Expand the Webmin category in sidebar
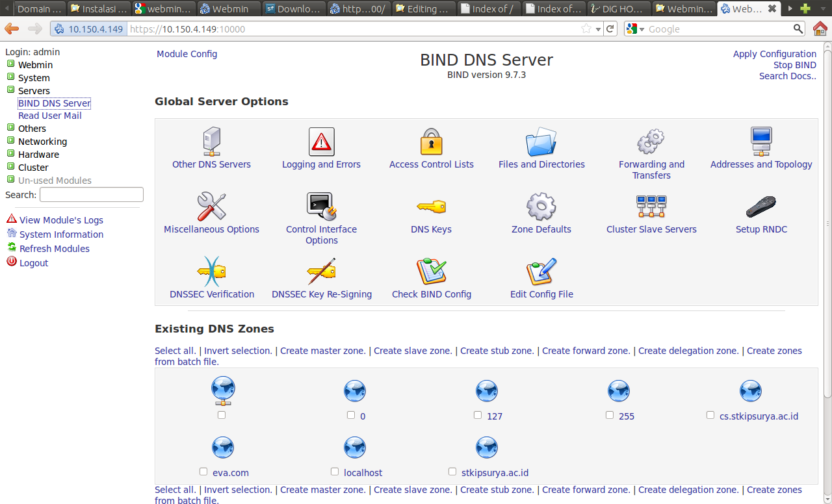 [10, 64]
